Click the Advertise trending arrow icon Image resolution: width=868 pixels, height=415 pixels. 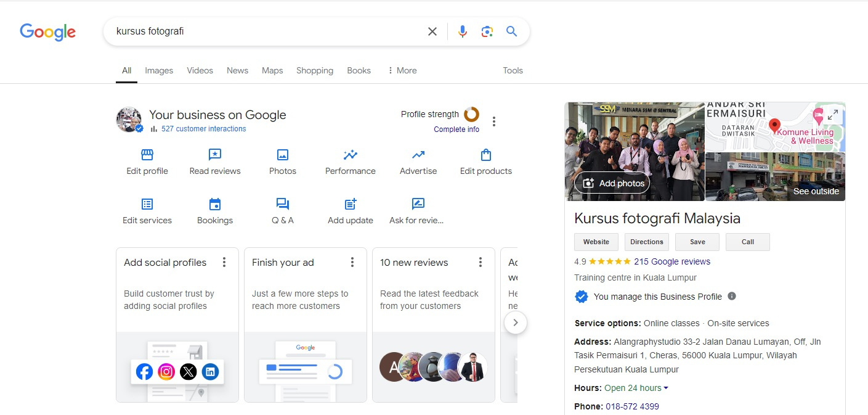pyautogui.click(x=418, y=155)
